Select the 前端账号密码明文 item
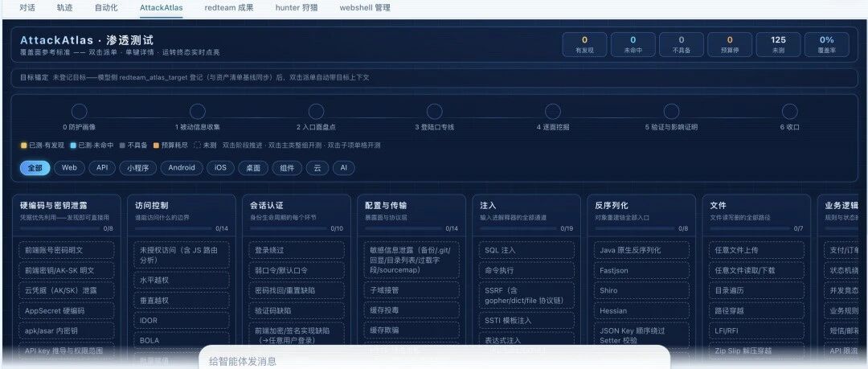Image resolution: width=868 pixels, height=369 pixels. point(67,250)
